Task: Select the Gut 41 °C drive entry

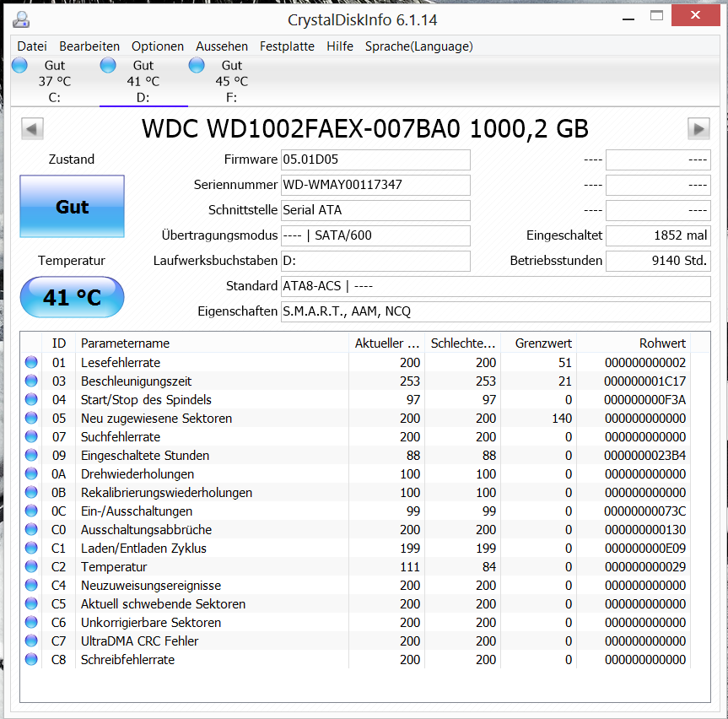Action: click(x=143, y=81)
